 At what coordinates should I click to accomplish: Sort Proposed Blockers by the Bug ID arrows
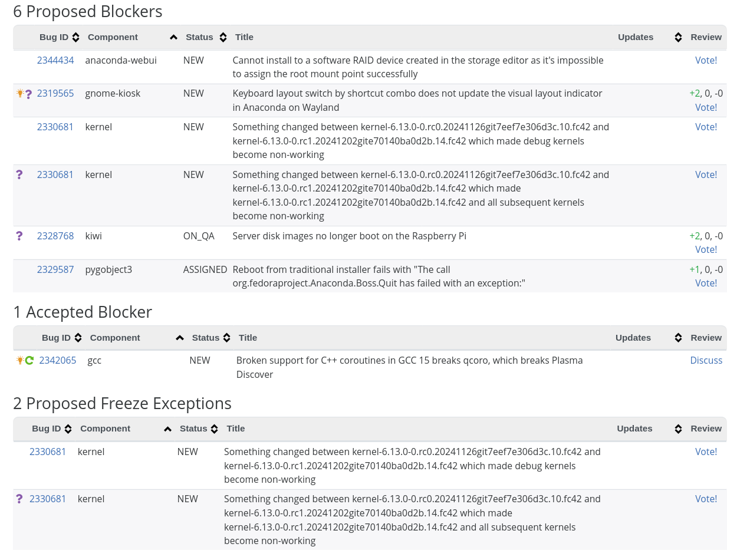point(75,37)
